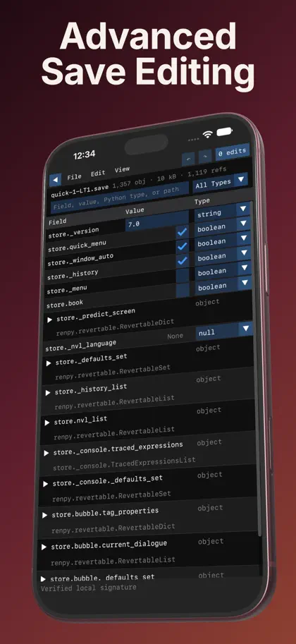This screenshot has height=644, width=296.
Task: Click the 0 edits button
Action: [x=233, y=152]
